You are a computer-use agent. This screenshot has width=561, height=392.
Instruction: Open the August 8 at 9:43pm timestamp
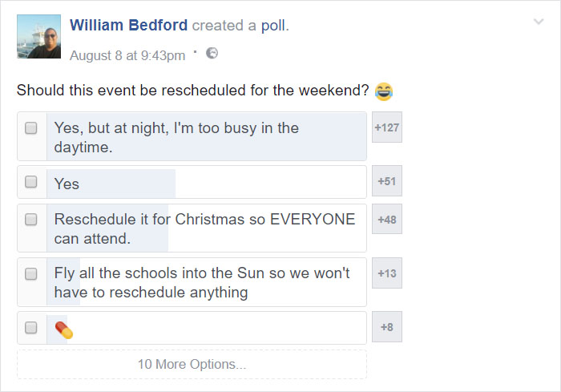pyautogui.click(x=127, y=56)
